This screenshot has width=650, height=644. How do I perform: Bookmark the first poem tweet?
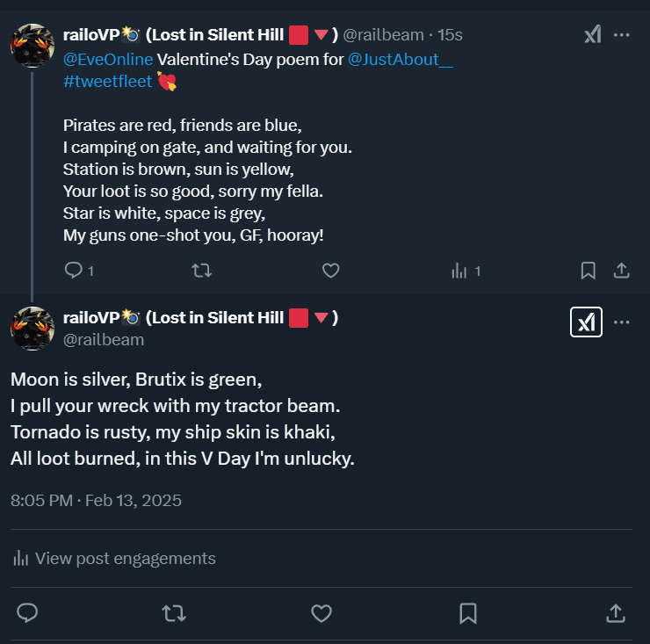click(x=589, y=271)
